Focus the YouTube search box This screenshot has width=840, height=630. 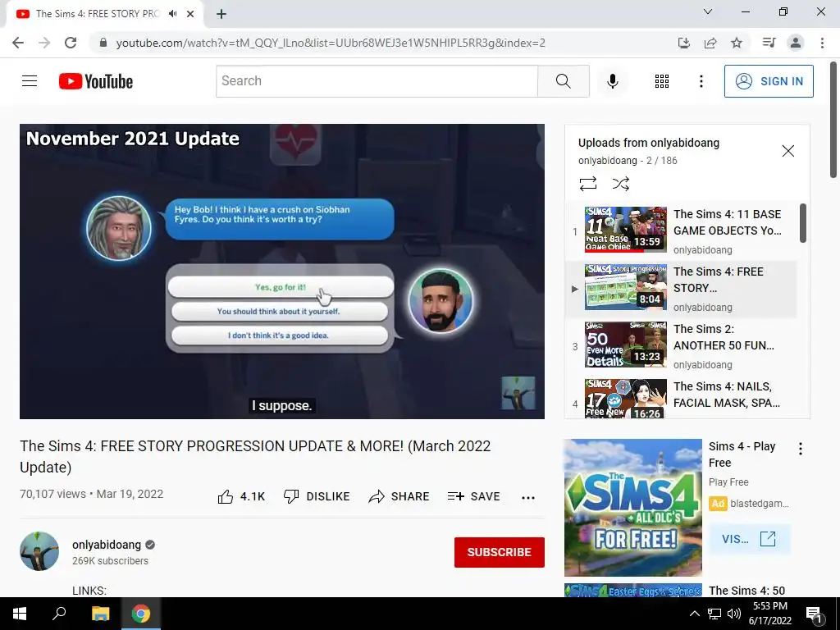coord(377,81)
